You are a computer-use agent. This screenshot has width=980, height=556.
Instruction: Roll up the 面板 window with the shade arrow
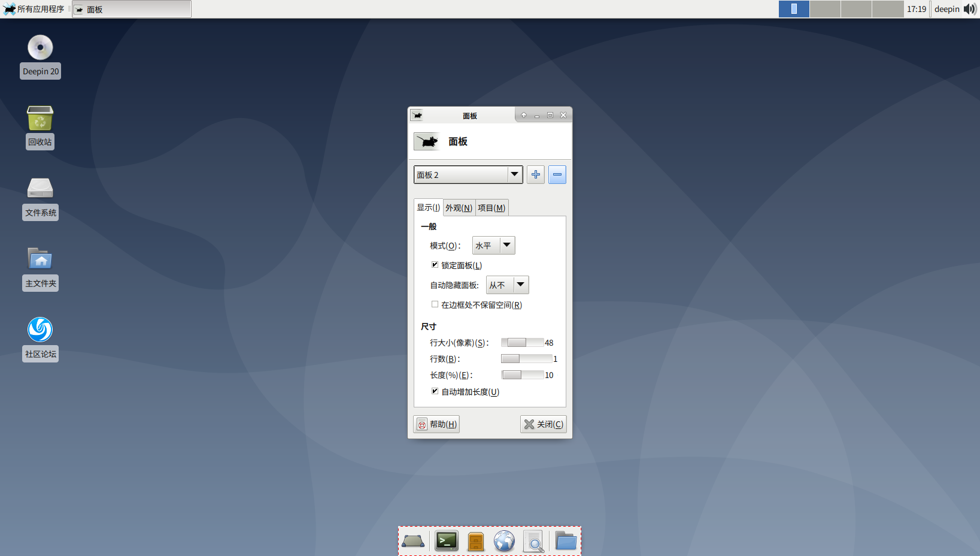(524, 115)
